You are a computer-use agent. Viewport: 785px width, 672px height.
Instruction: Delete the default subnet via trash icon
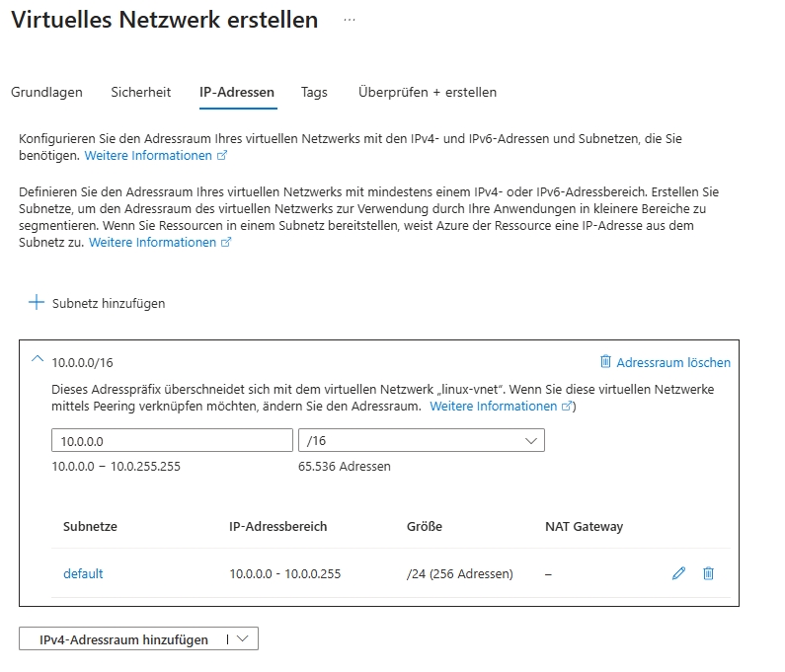708,573
